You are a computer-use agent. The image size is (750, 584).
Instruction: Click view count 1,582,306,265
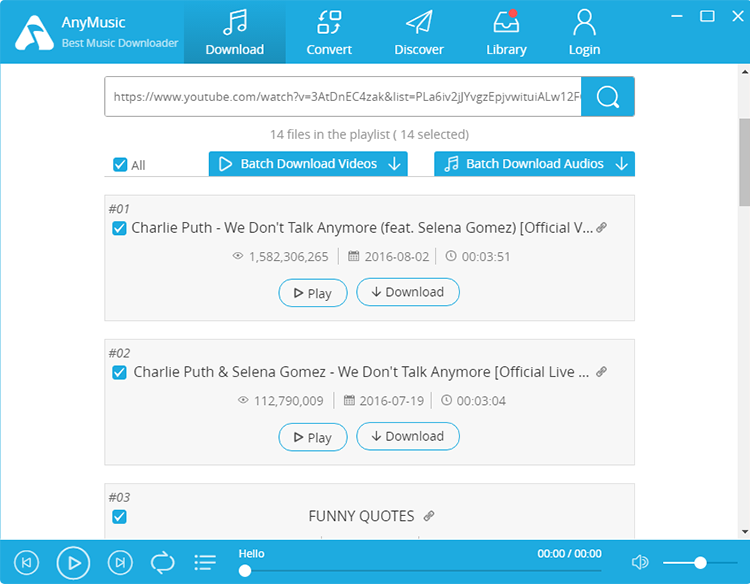point(288,257)
